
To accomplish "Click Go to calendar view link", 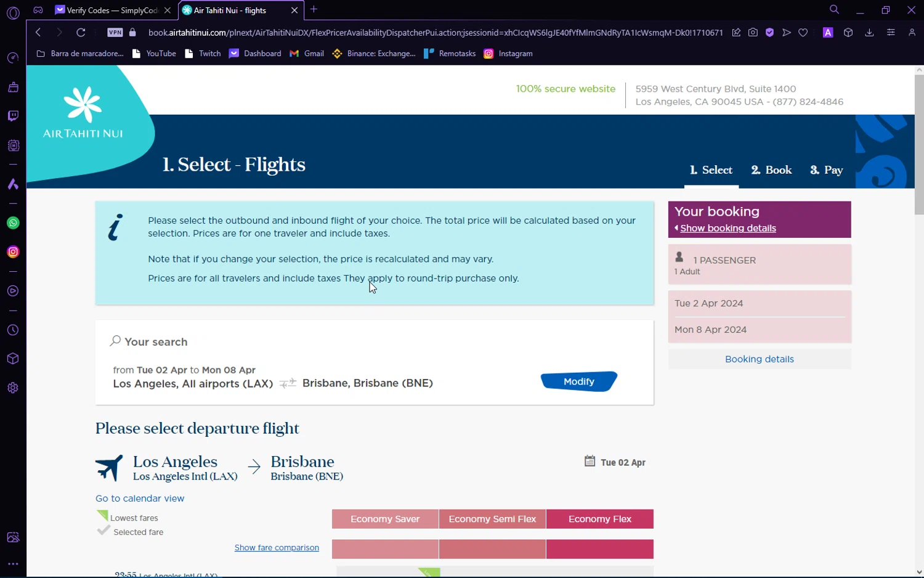I will 140,499.
